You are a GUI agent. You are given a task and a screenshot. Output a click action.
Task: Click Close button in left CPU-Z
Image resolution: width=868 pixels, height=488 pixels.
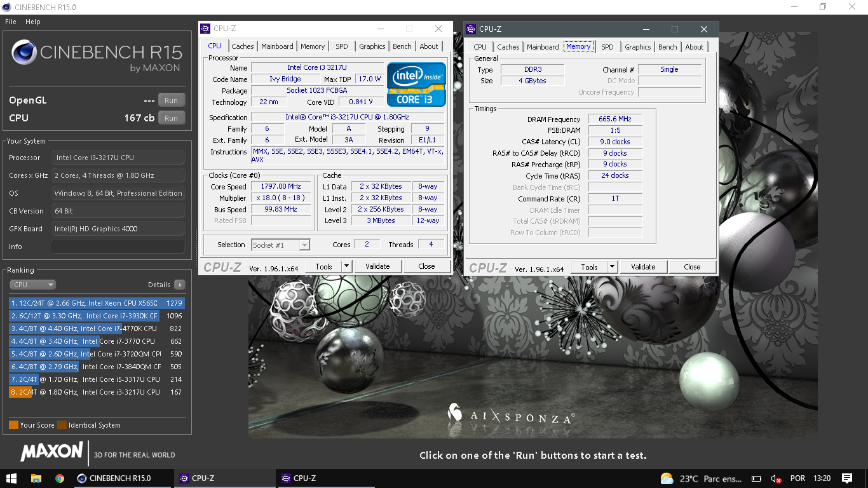427,267
